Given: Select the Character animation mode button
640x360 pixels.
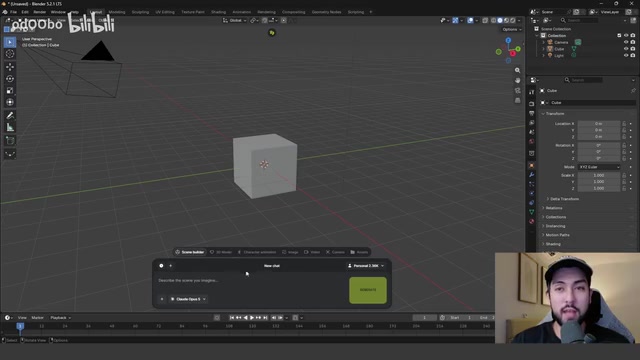Looking at the screenshot, I should tap(257, 252).
